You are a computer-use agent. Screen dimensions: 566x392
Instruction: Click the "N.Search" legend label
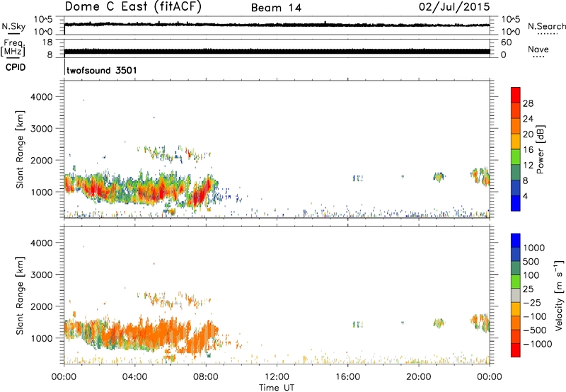point(546,26)
